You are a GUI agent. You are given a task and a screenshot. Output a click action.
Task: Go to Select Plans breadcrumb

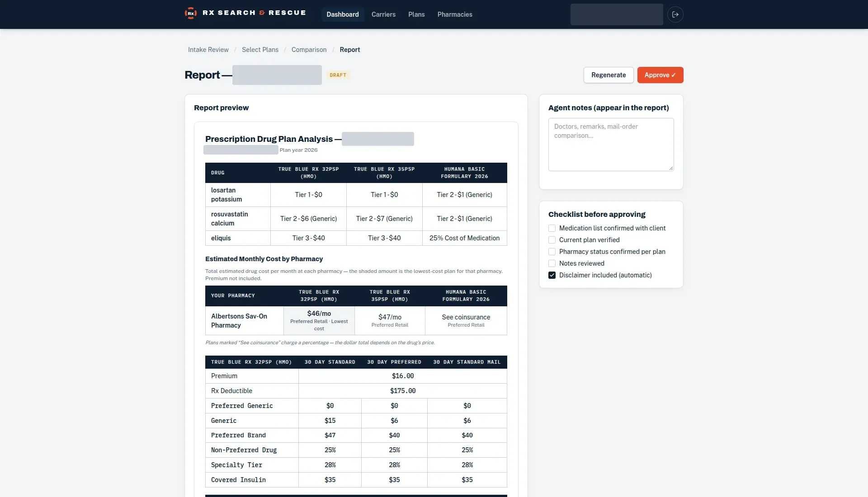point(260,50)
